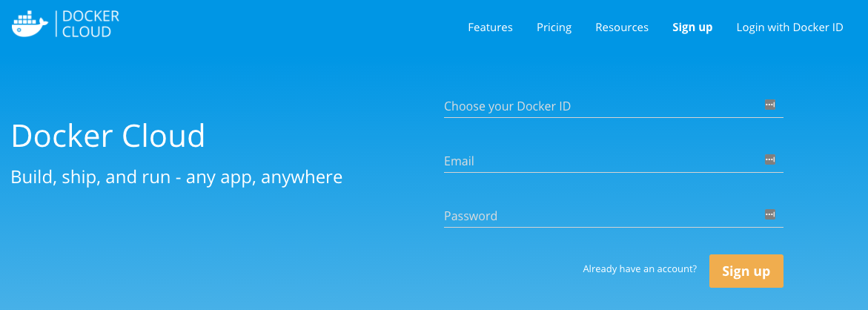868x310 pixels.
Task: Click the password manager icon in Password field
Action: click(x=770, y=214)
